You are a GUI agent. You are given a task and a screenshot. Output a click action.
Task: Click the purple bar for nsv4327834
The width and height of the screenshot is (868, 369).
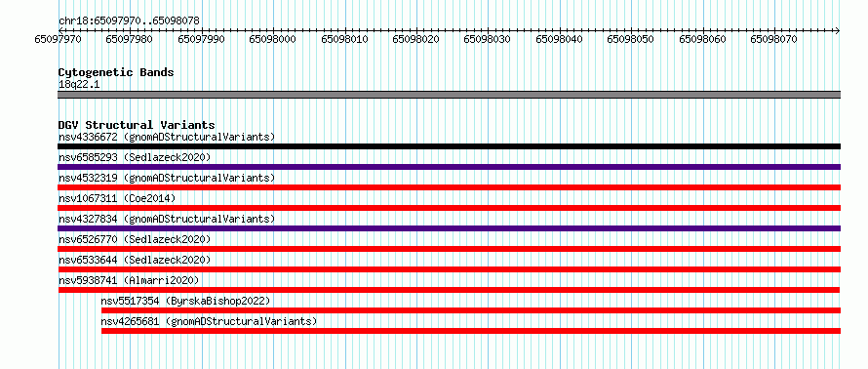coord(449,228)
